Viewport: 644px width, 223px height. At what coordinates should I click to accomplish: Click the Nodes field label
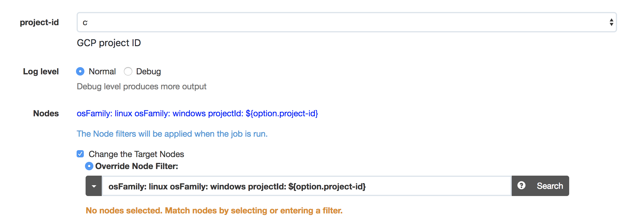click(45, 113)
